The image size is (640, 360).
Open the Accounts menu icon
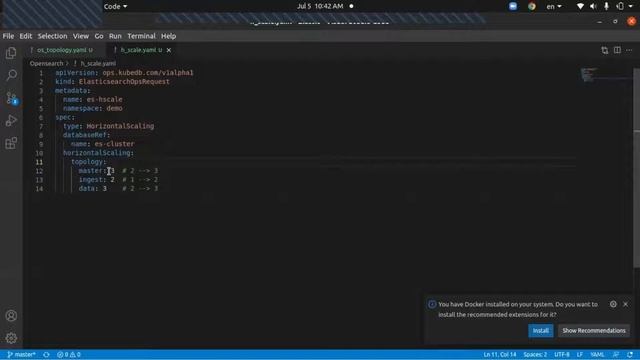tap(11, 316)
